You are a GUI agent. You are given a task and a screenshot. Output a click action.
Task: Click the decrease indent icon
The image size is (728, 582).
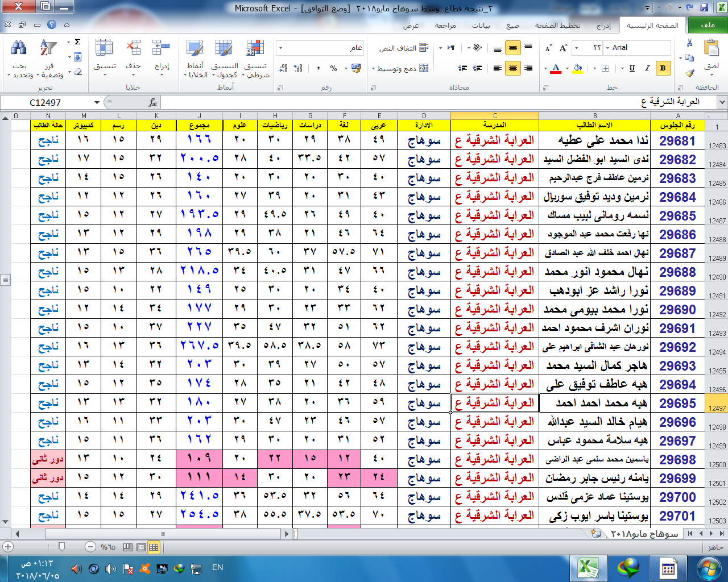[477, 68]
